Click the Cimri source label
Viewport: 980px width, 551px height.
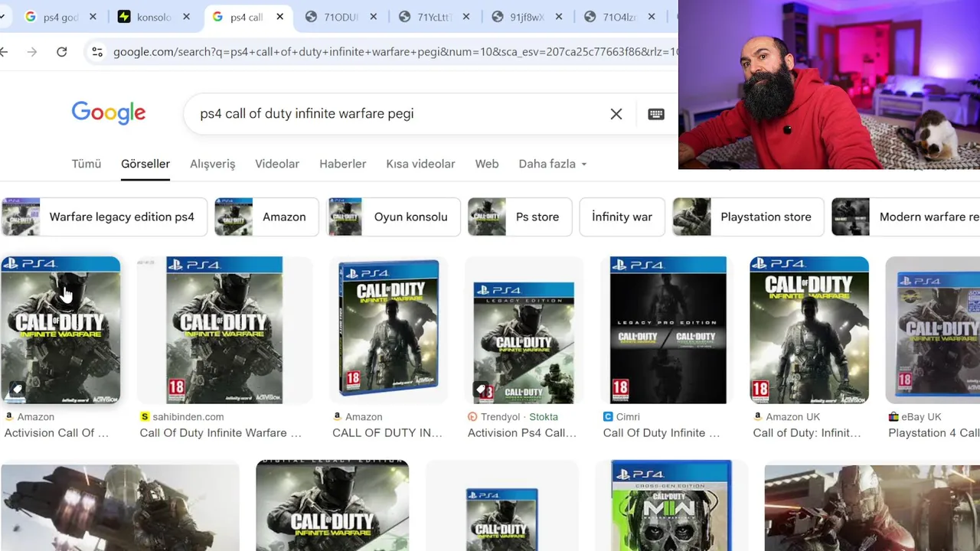pos(628,417)
